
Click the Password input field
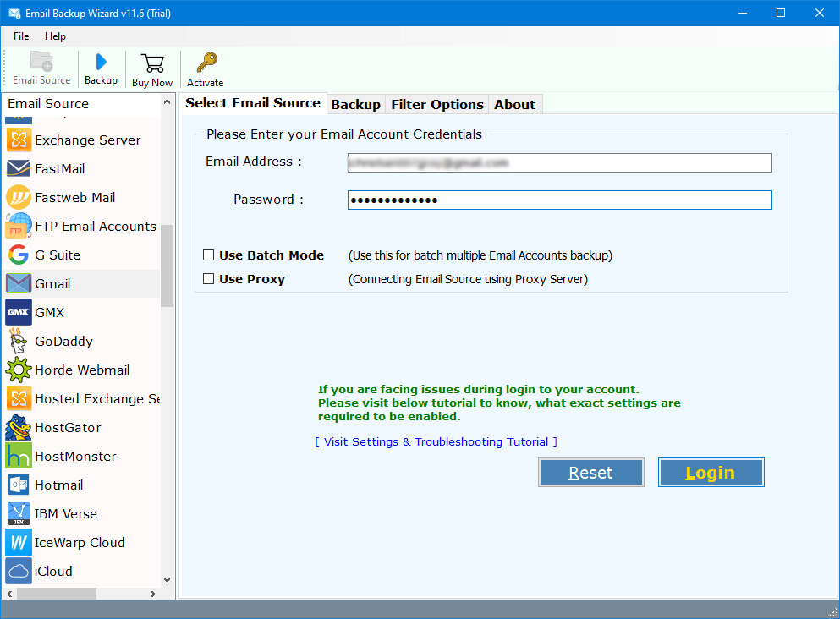(559, 200)
